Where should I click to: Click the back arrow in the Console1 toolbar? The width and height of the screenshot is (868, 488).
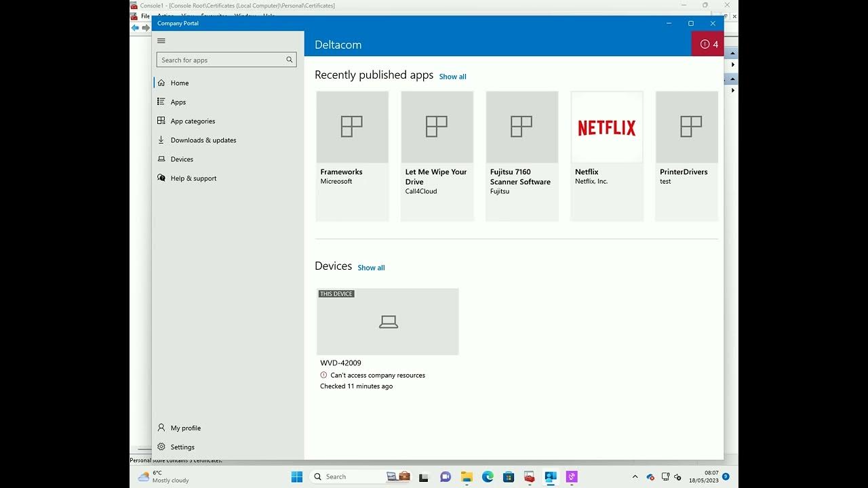pyautogui.click(x=135, y=28)
